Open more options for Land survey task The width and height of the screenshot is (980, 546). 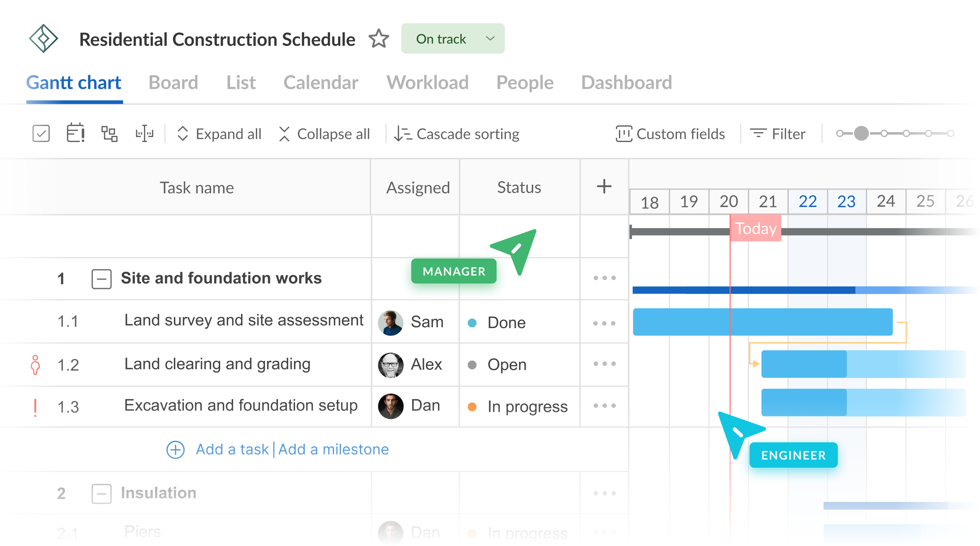point(604,323)
